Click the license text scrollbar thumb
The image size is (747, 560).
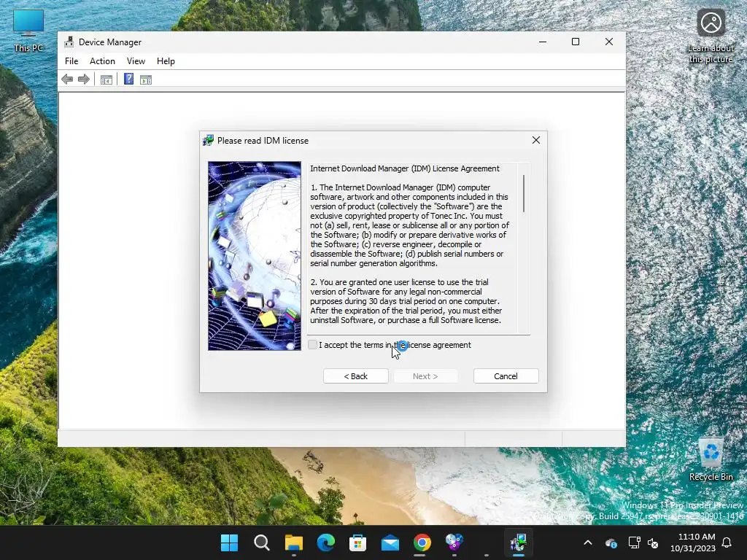[524, 193]
